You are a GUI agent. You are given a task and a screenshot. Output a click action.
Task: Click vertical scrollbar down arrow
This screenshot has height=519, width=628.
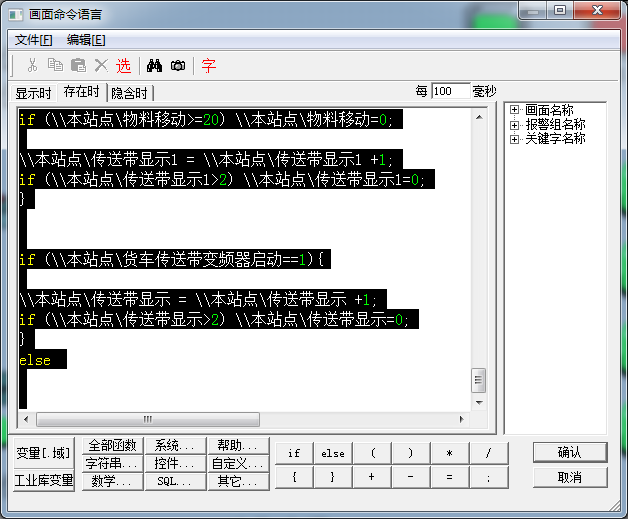pos(479,402)
